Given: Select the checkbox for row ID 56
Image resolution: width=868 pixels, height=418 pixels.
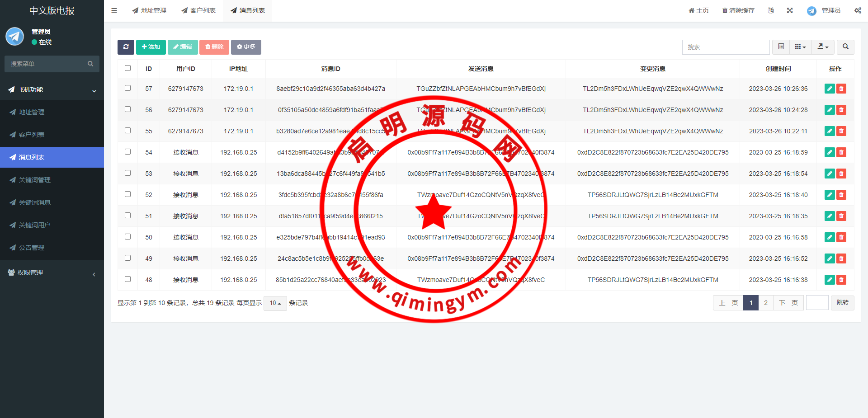Looking at the screenshot, I should (127, 109).
